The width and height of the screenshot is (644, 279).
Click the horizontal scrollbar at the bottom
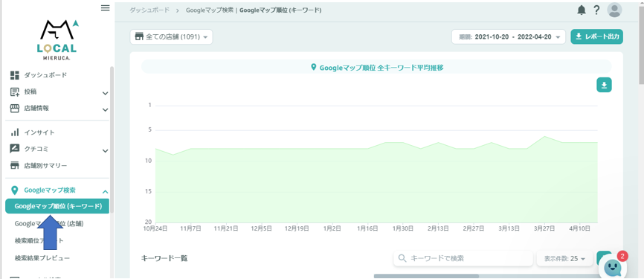point(426,276)
